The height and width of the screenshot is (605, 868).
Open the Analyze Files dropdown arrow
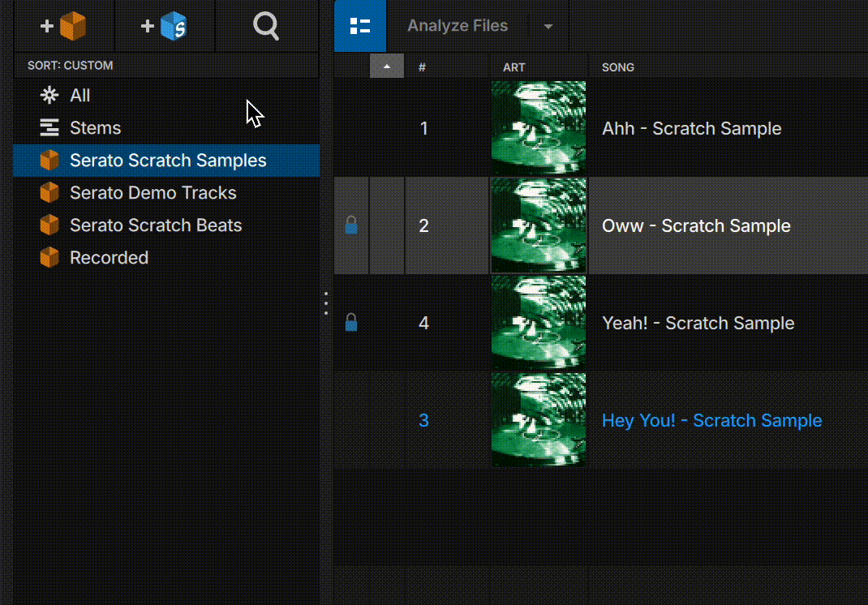[548, 26]
